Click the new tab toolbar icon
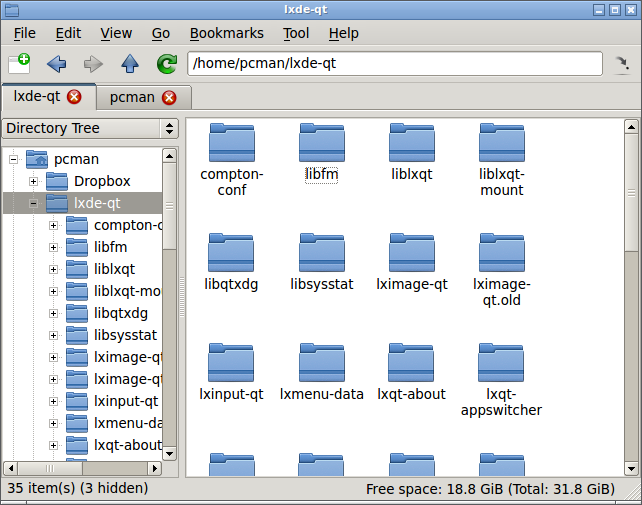 tap(19, 64)
